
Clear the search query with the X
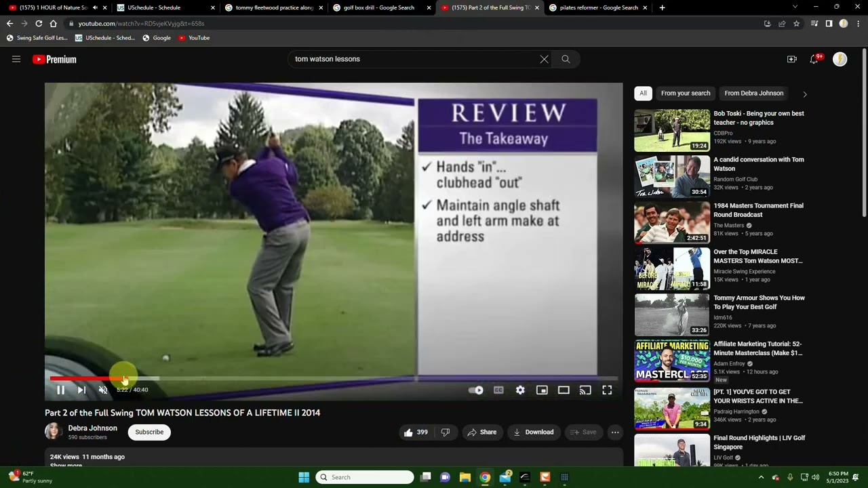click(544, 59)
